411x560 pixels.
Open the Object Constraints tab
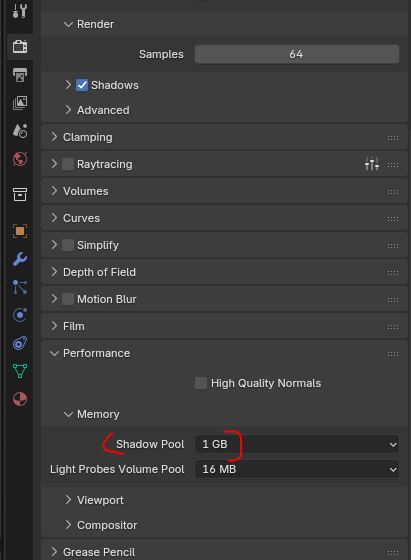point(20,343)
